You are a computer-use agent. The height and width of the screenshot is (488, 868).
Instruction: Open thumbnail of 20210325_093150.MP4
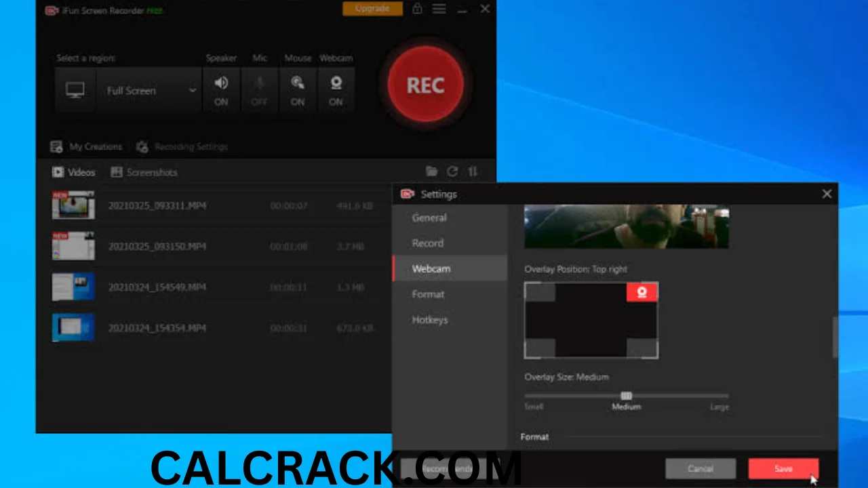tap(73, 245)
